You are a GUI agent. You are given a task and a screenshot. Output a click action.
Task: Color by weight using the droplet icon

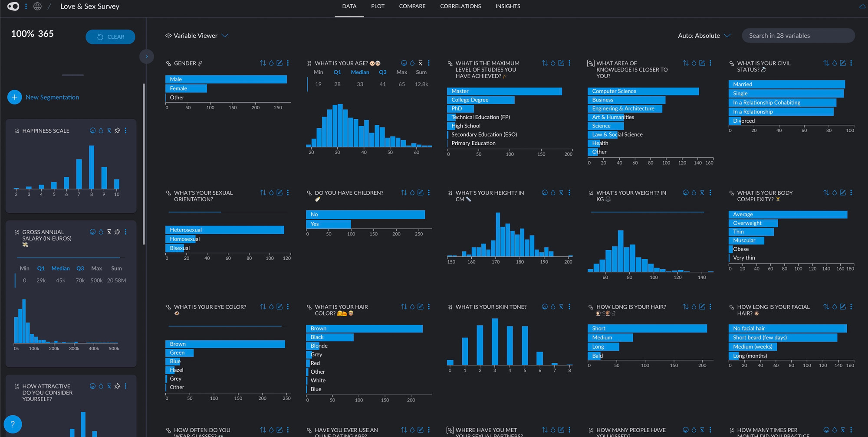(x=694, y=193)
